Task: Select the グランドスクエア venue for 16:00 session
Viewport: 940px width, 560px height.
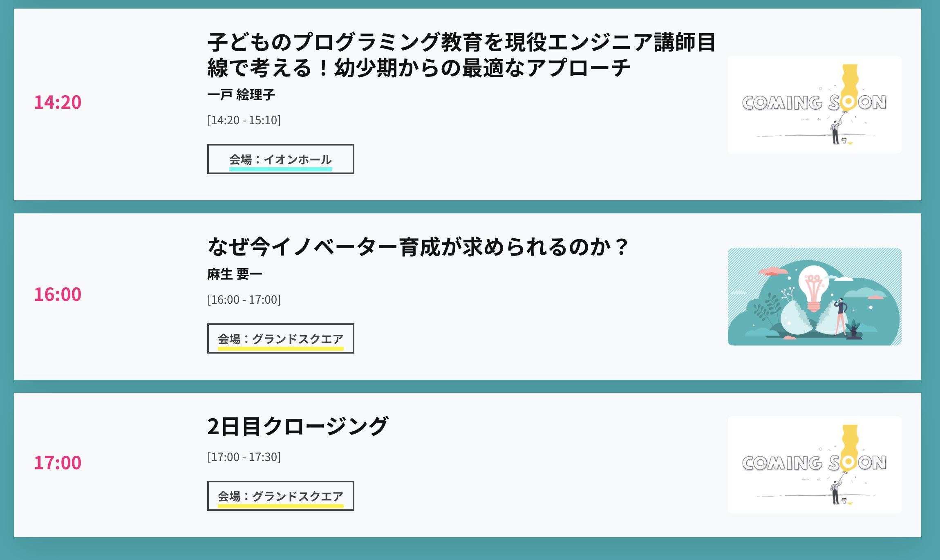Action: pyautogui.click(x=280, y=338)
